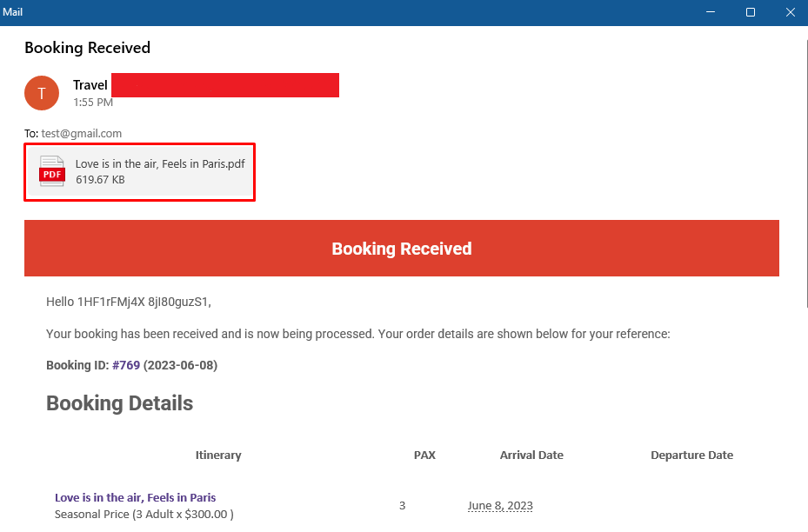Click the sent time 1:55 PM
The image size is (808, 532).
93,103
